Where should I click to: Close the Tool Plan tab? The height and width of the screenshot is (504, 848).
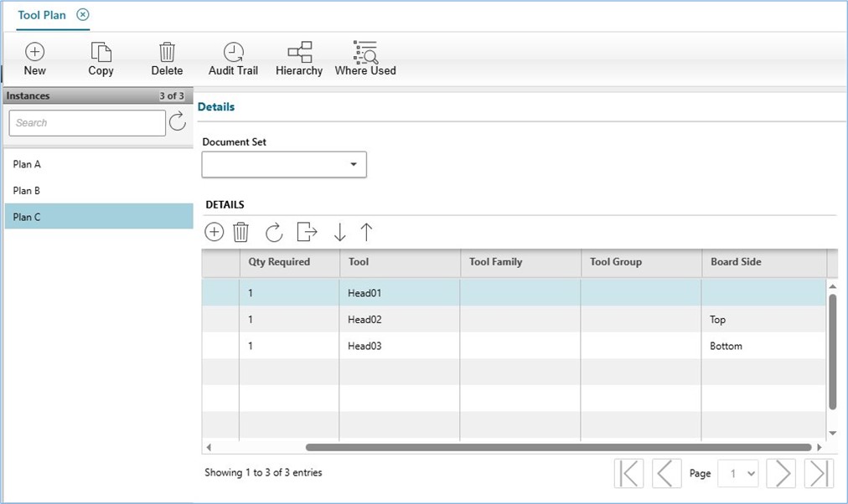tap(83, 15)
